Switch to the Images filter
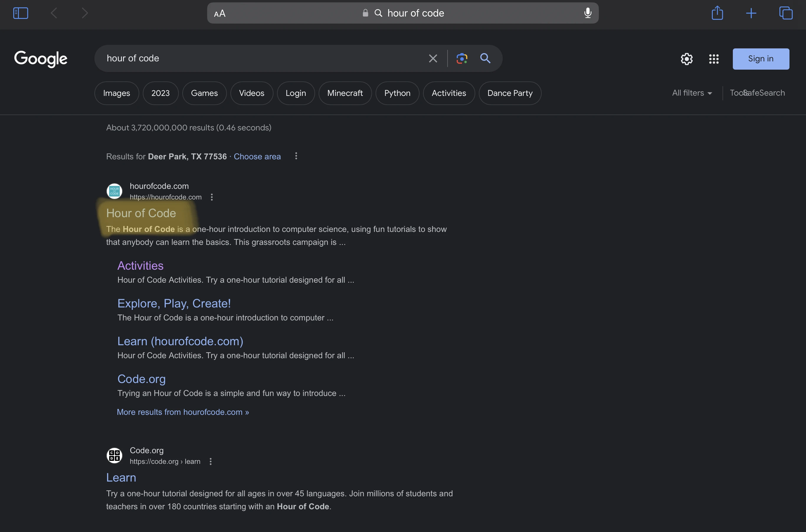Viewport: 806px width, 532px height. pyautogui.click(x=116, y=93)
